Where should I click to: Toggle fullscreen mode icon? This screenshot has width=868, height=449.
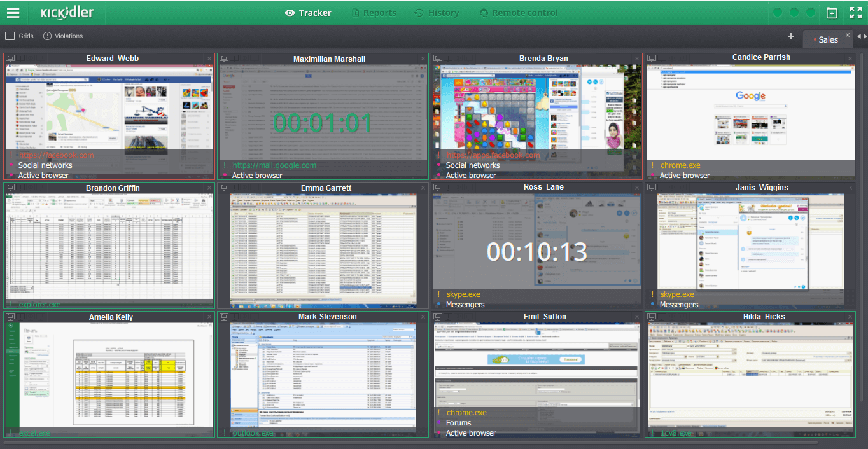856,13
